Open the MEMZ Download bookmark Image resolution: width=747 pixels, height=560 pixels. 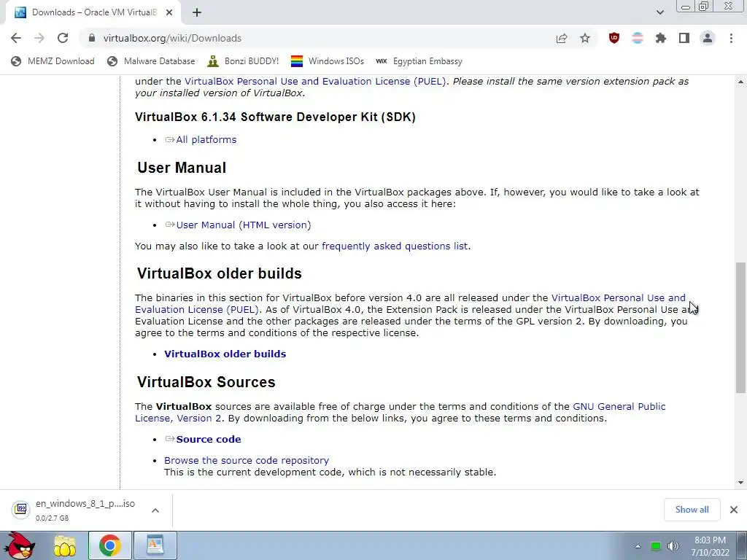point(53,61)
